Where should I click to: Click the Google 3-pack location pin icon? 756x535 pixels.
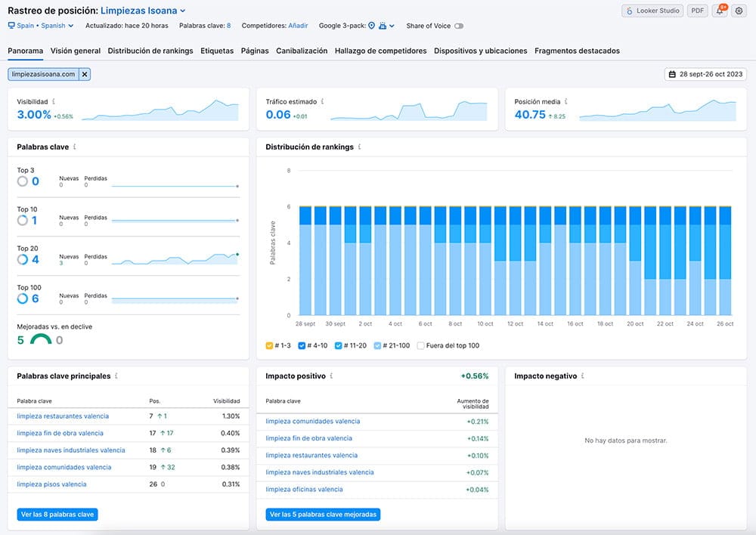coord(371,26)
